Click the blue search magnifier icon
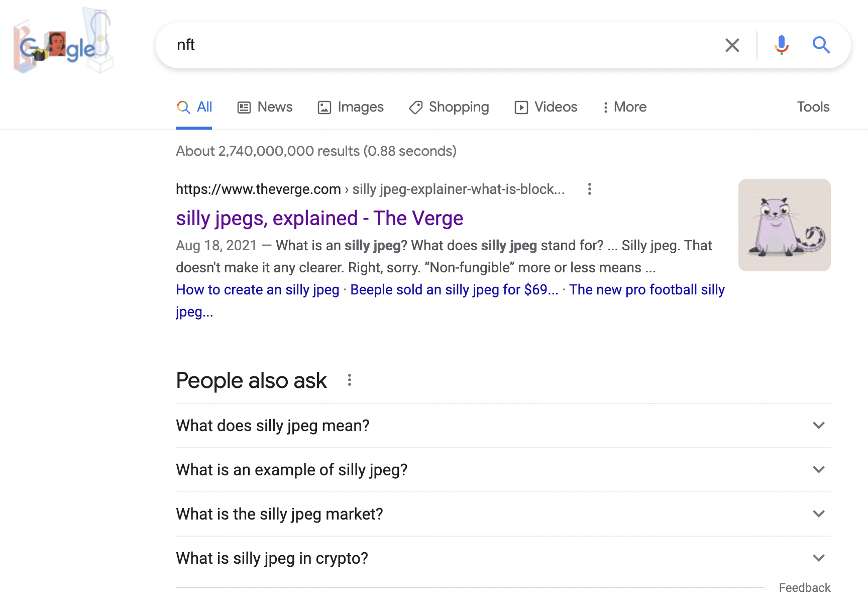The image size is (868, 614). click(821, 45)
